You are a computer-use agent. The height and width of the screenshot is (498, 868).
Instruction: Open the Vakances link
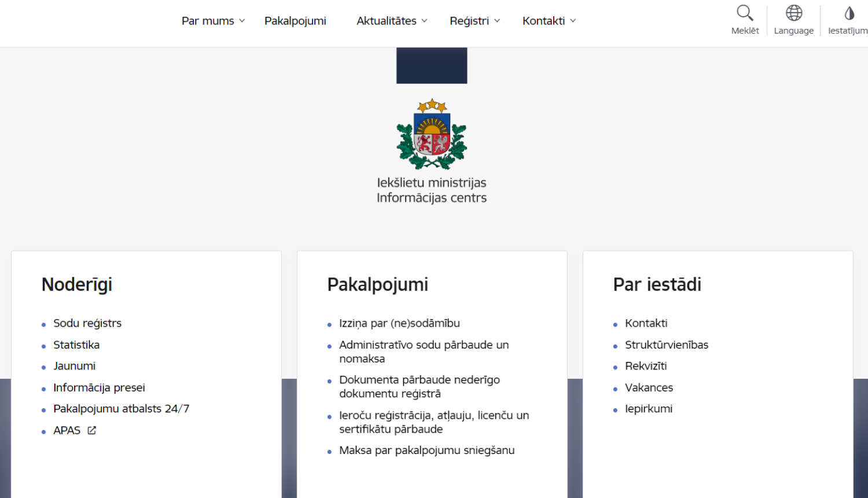649,387
